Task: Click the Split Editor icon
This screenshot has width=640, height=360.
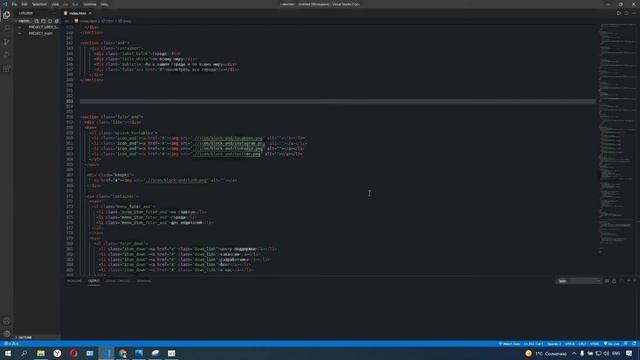Action: point(626,13)
